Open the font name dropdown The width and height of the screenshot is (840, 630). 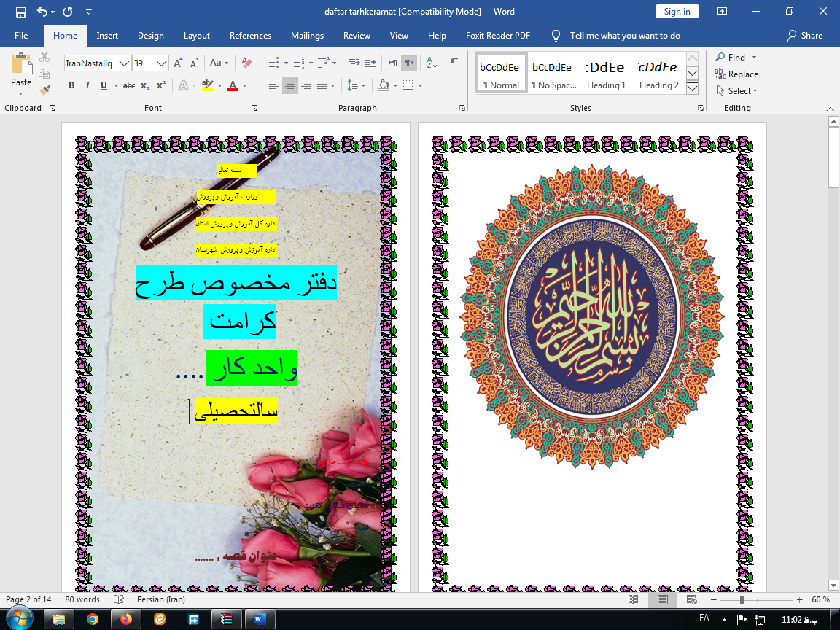124,63
